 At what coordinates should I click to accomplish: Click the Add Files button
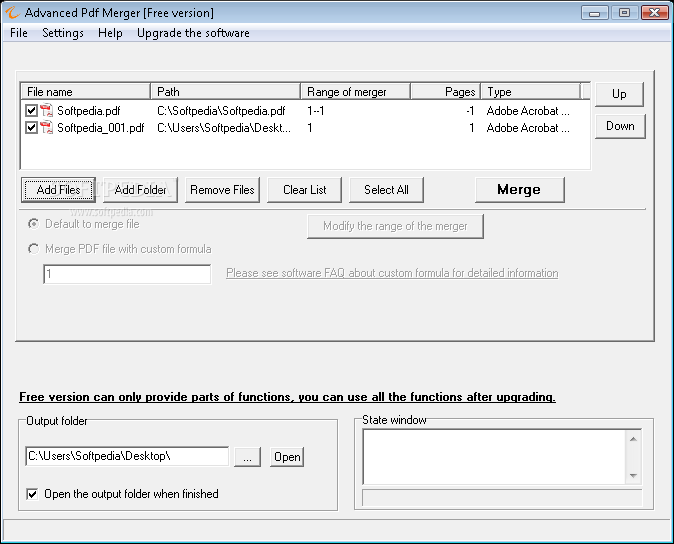coord(58,190)
